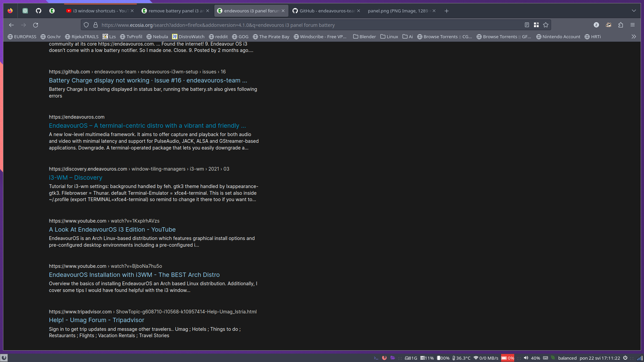The width and height of the screenshot is (644, 362).
Task: Open the DistroWatch bookmark
Action: click(x=189, y=36)
